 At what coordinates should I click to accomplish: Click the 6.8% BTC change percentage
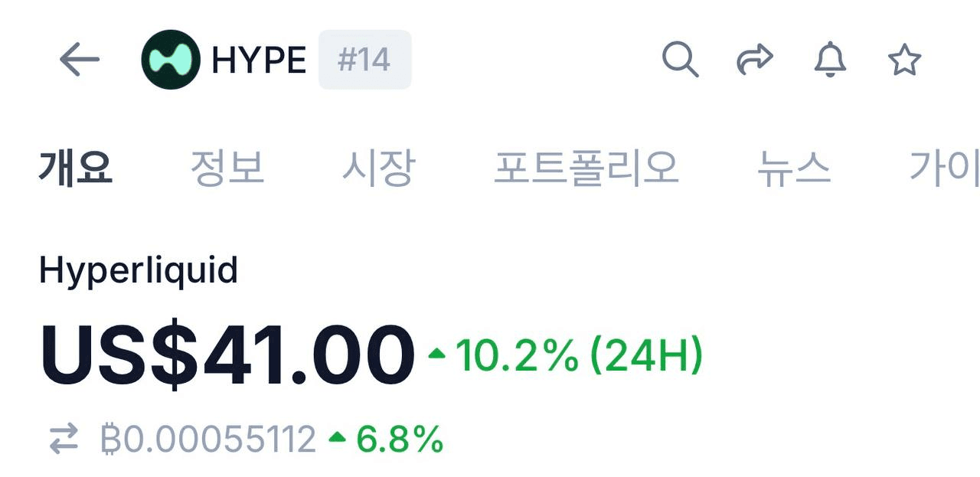click(x=387, y=439)
